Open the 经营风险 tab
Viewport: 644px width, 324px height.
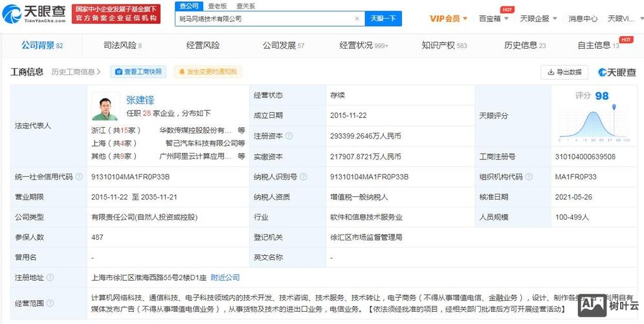tap(203, 45)
